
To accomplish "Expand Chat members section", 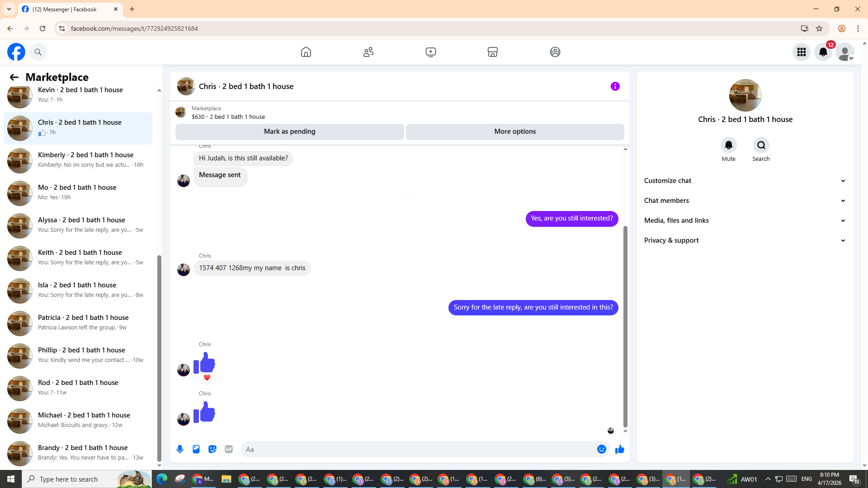I will click(x=745, y=201).
